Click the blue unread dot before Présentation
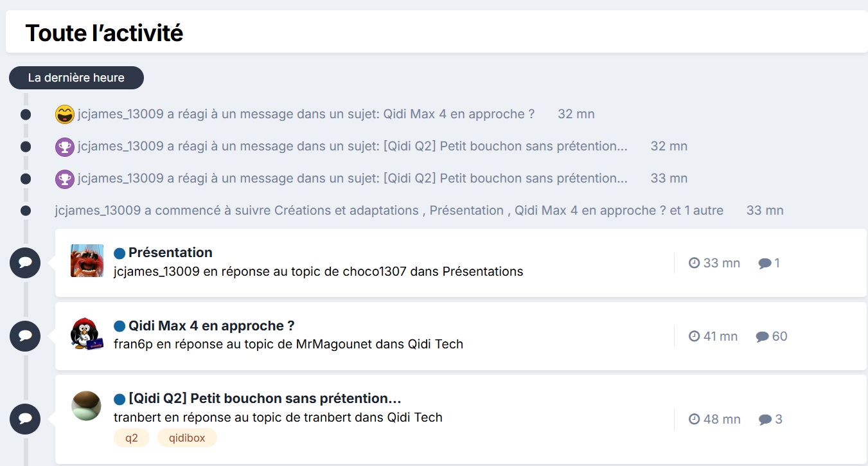This screenshot has width=868, height=466. click(x=120, y=253)
